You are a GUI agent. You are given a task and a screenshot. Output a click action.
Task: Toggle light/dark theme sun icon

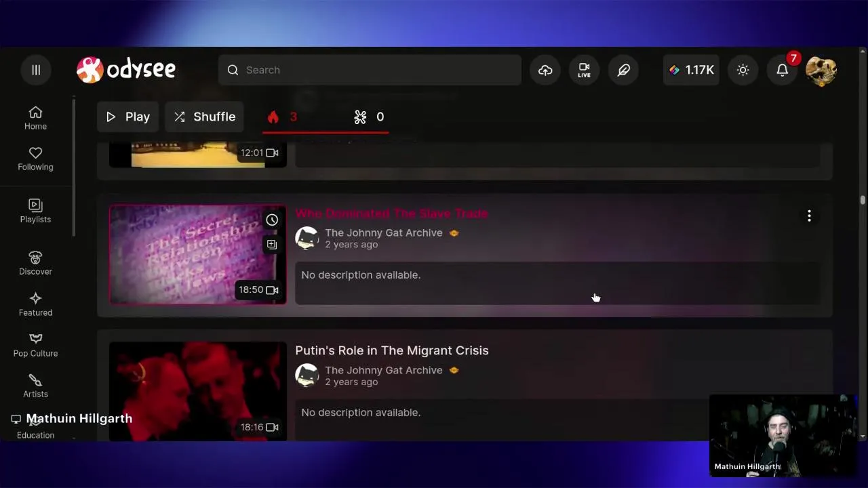[743, 70]
